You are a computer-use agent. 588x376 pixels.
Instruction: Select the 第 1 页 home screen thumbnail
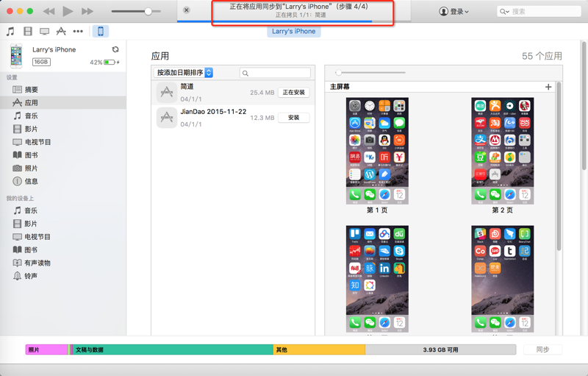click(x=377, y=151)
